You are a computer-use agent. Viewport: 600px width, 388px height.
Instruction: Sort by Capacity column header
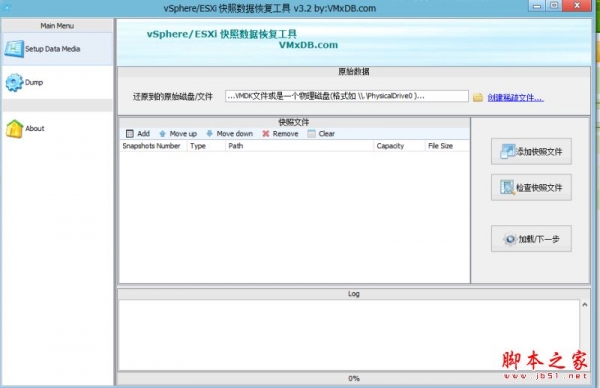tap(399, 146)
